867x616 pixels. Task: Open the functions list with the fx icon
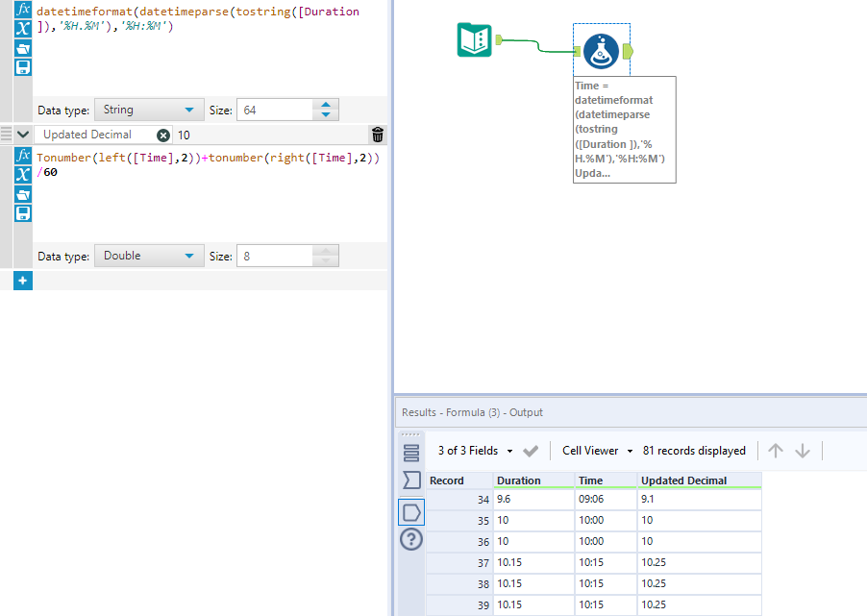click(21, 10)
